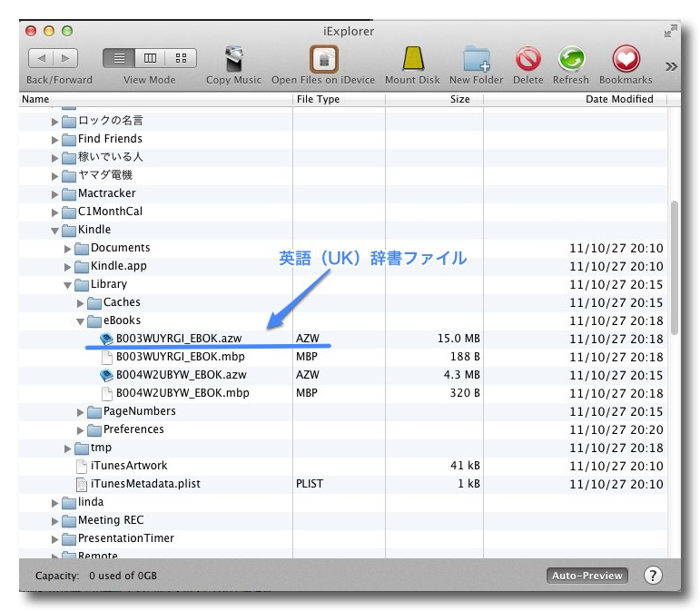
Task: Select the iTunesArtwork file
Action: [129, 466]
